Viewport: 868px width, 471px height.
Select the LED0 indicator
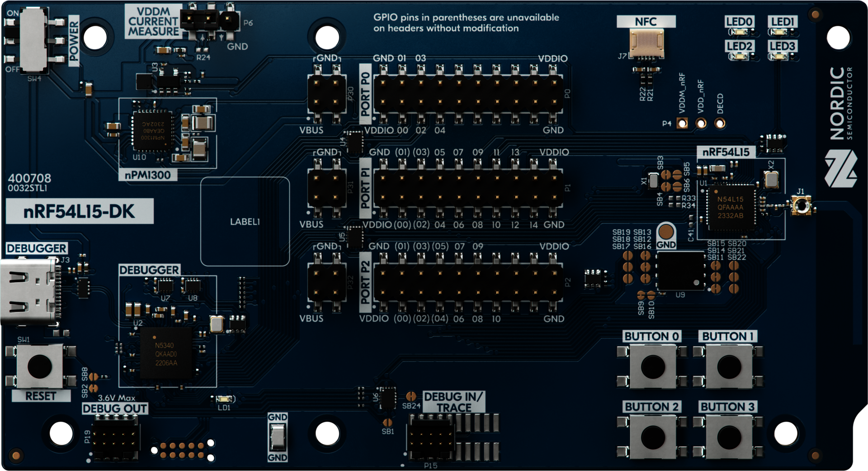click(x=740, y=32)
